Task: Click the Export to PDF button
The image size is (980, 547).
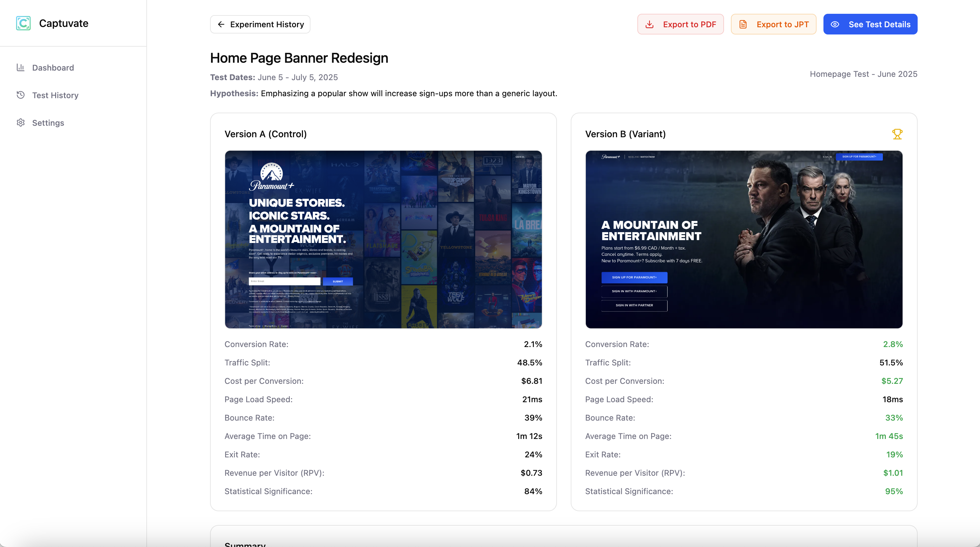Action: coord(681,24)
